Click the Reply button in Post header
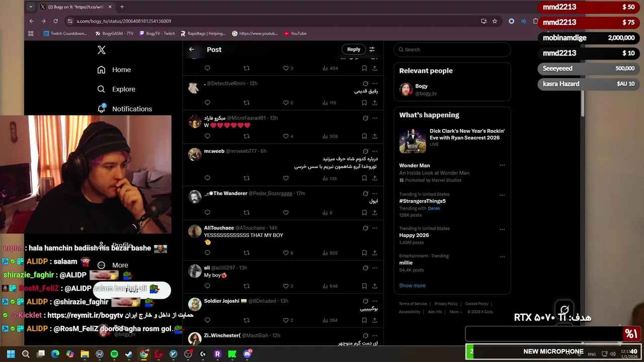This screenshot has height=362, width=644. click(354, 49)
